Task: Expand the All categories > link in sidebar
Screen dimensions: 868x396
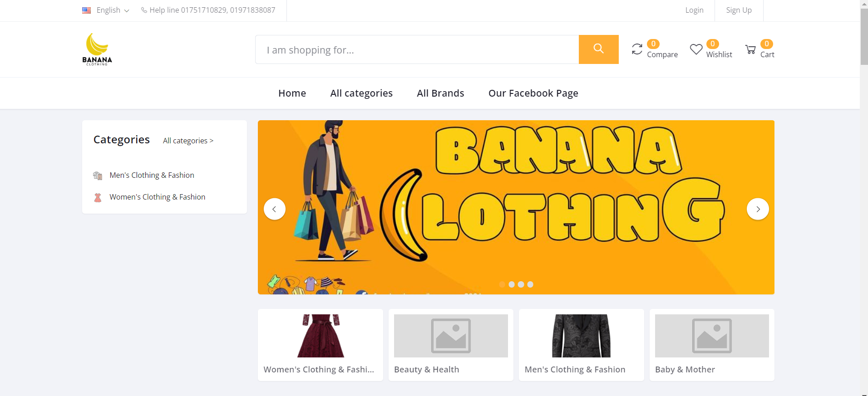Action: (188, 141)
